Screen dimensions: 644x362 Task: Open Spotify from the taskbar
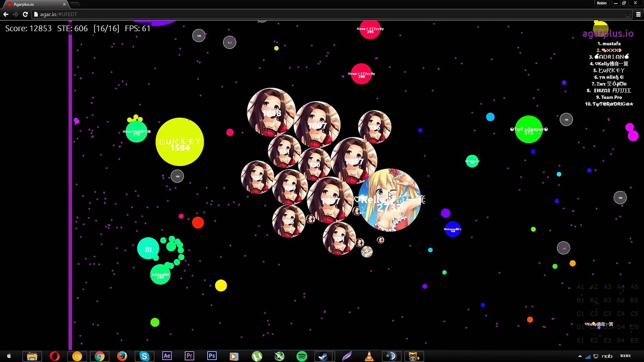302,356
